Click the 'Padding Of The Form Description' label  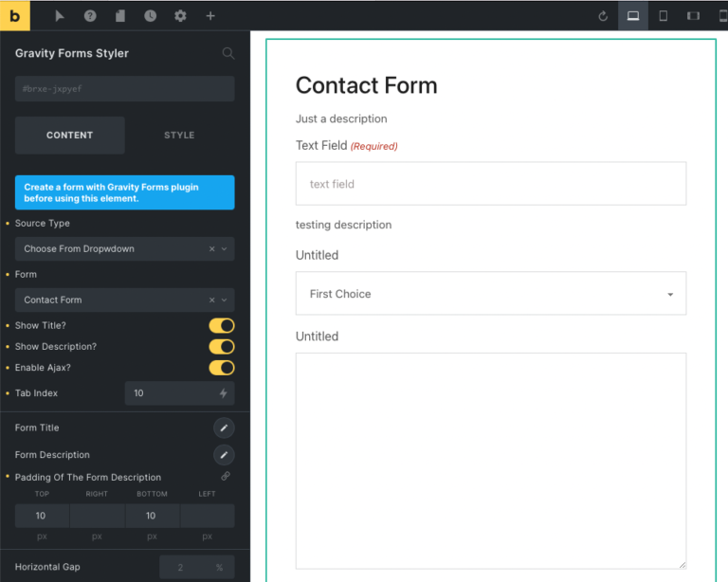[x=88, y=477]
